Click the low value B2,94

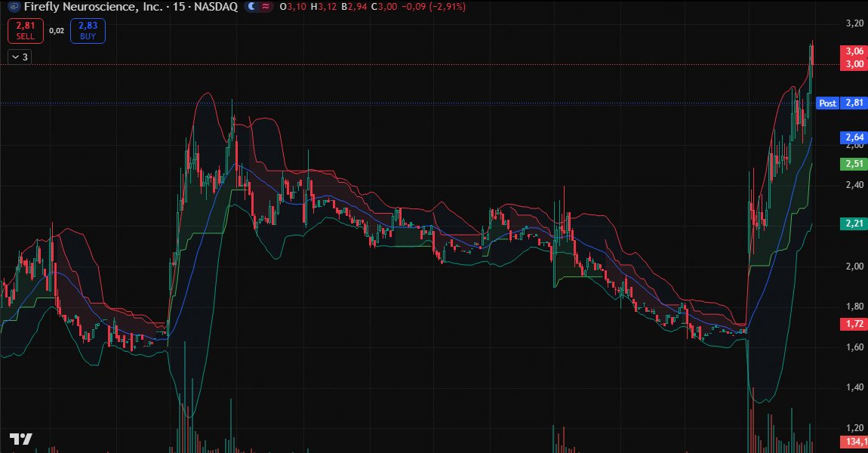354,7
